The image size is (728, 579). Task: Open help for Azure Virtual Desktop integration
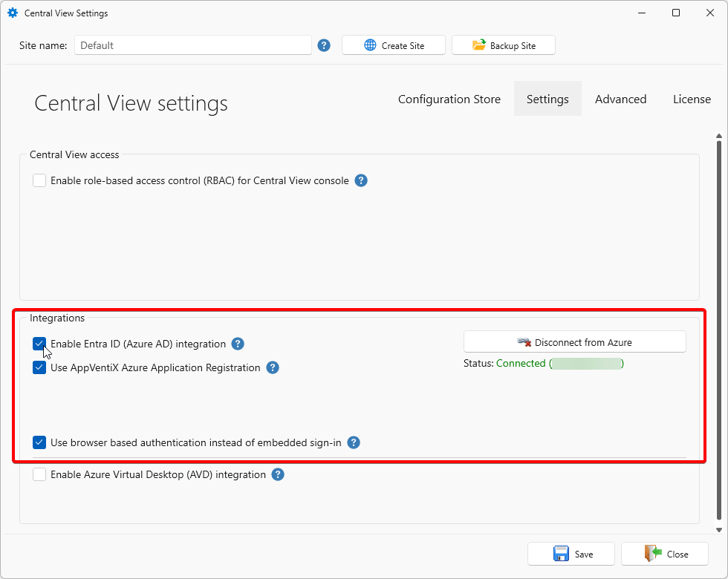pos(278,474)
